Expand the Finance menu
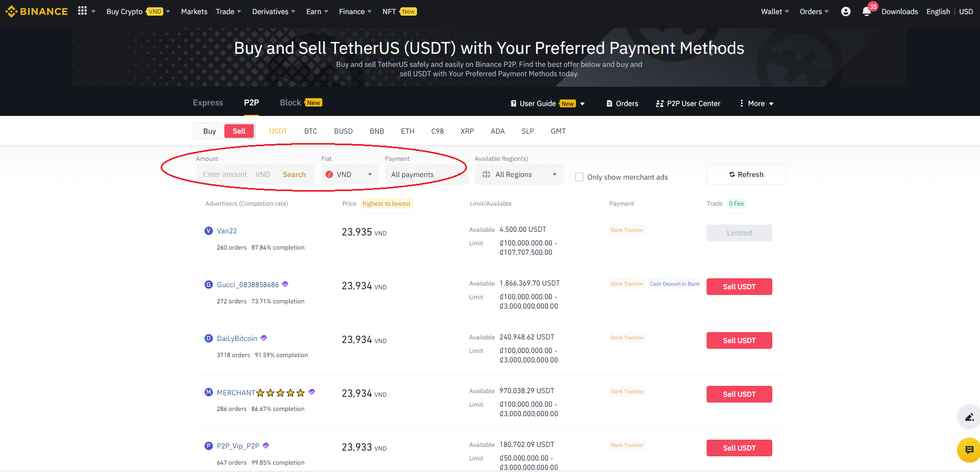This screenshot has height=472, width=980. [x=355, y=11]
